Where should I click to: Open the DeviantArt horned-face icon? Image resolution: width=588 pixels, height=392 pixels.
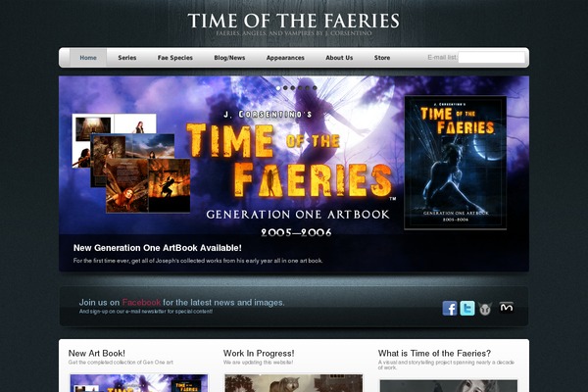[x=485, y=309]
